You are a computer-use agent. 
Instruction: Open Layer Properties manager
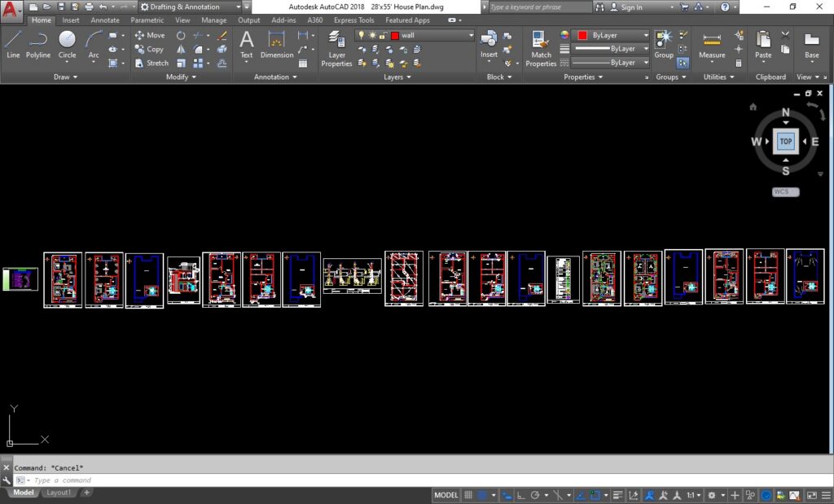pyautogui.click(x=336, y=49)
